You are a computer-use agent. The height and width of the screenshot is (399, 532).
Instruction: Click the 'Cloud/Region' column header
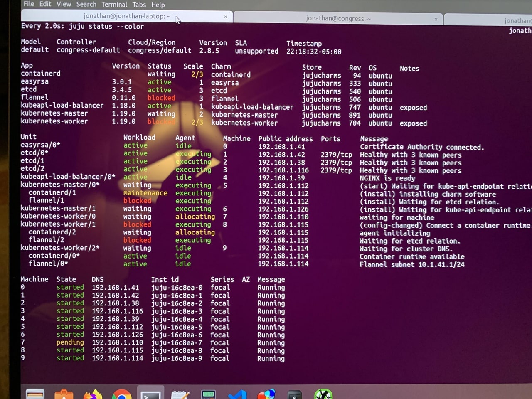pyautogui.click(x=152, y=42)
